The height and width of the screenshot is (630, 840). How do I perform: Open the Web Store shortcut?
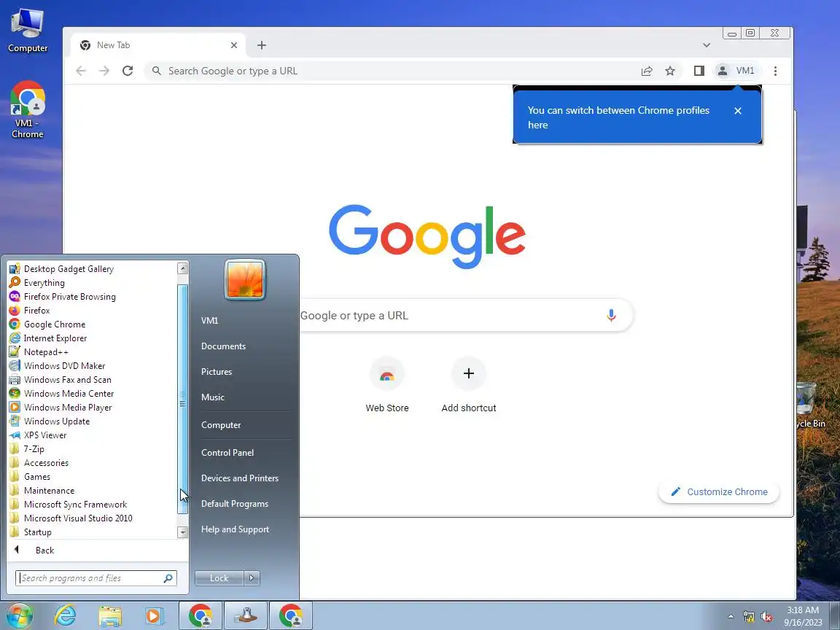coord(386,385)
